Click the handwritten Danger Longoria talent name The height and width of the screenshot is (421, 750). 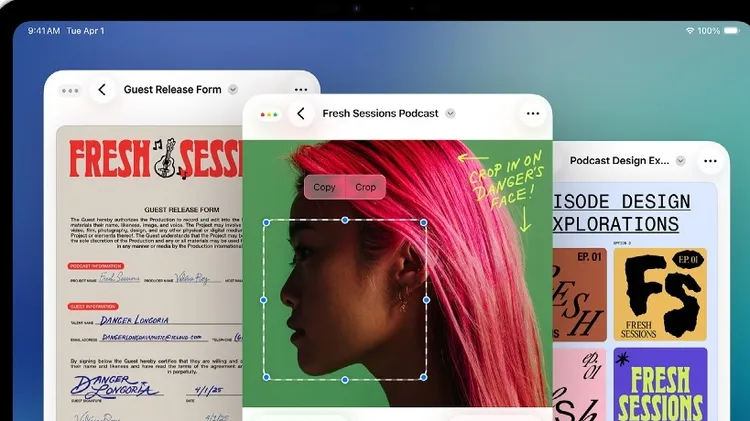pos(134,320)
